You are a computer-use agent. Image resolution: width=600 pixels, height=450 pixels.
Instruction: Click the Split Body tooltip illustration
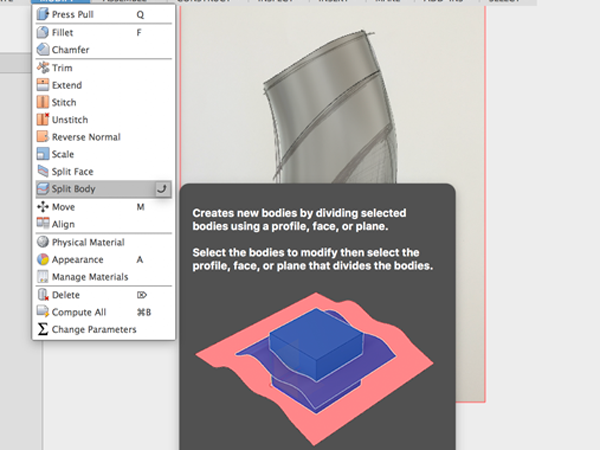point(315,368)
